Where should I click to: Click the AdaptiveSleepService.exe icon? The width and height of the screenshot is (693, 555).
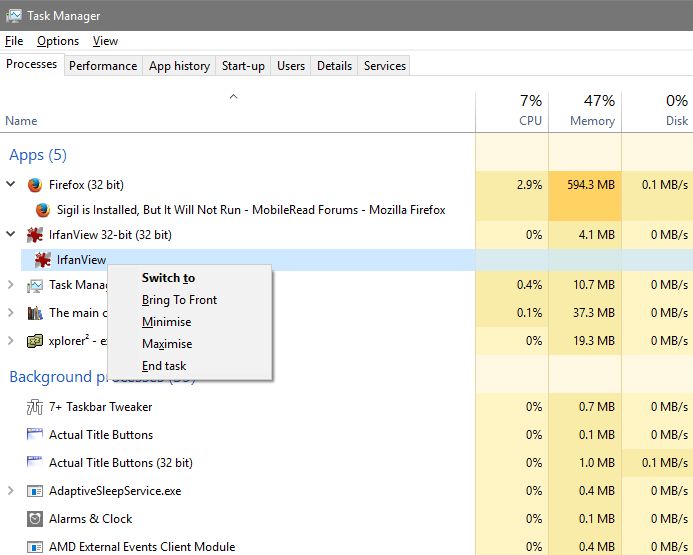click(x=34, y=490)
